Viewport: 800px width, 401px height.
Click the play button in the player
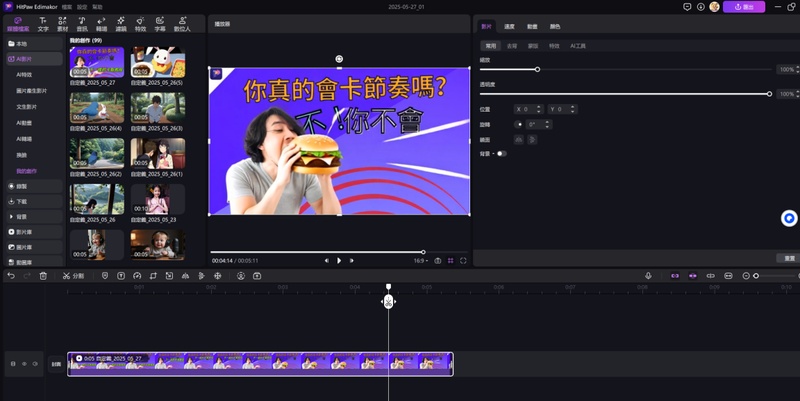pyautogui.click(x=339, y=261)
